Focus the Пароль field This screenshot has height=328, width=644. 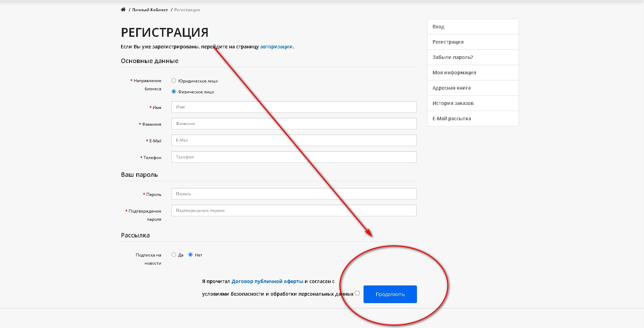tap(294, 194)
